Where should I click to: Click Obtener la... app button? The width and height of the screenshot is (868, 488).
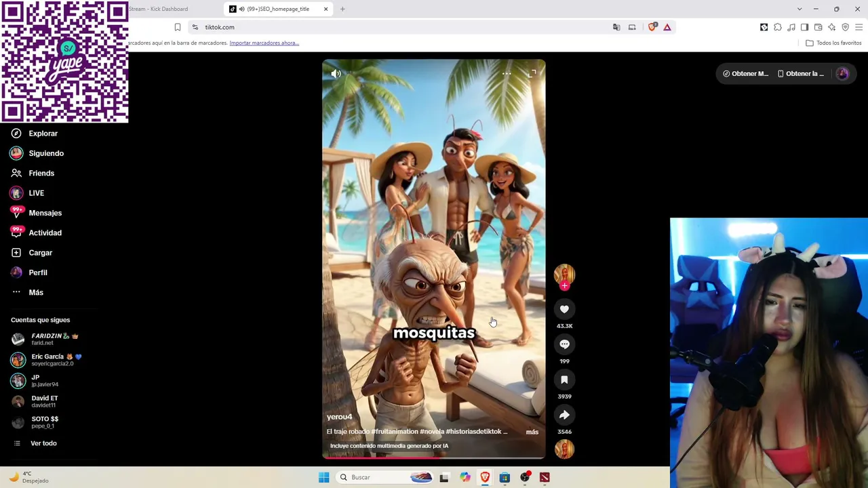coord(801,74)
